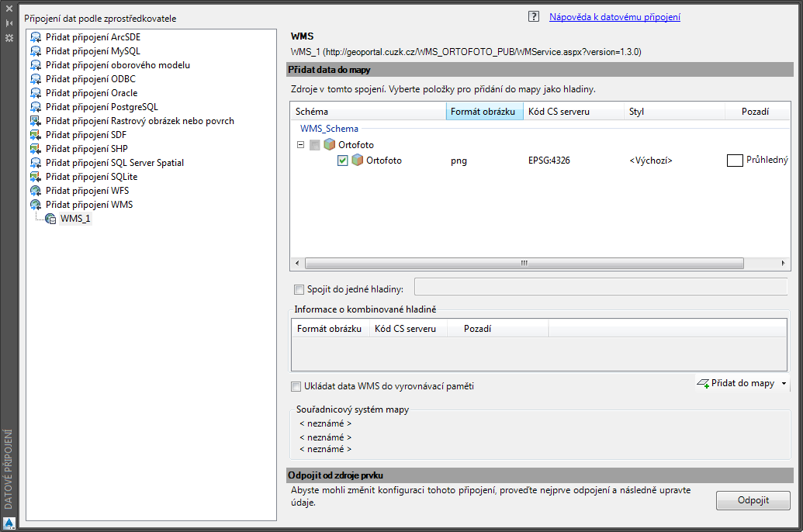Click the MySQL connection icon
The height and width of the screenshot is (532, 803).
click(36, 51)
